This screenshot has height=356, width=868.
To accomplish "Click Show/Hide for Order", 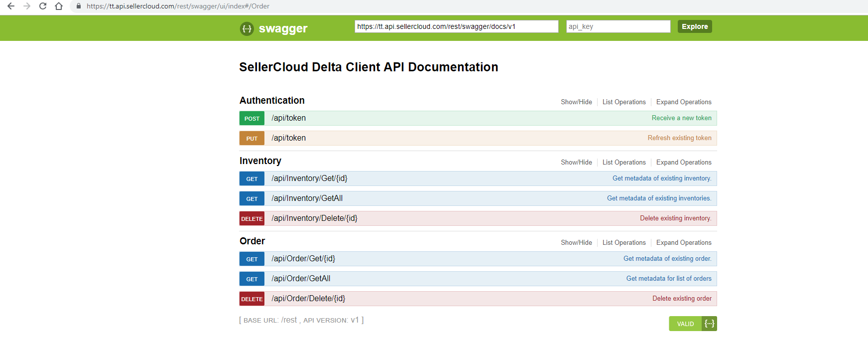I will [576, 242].
